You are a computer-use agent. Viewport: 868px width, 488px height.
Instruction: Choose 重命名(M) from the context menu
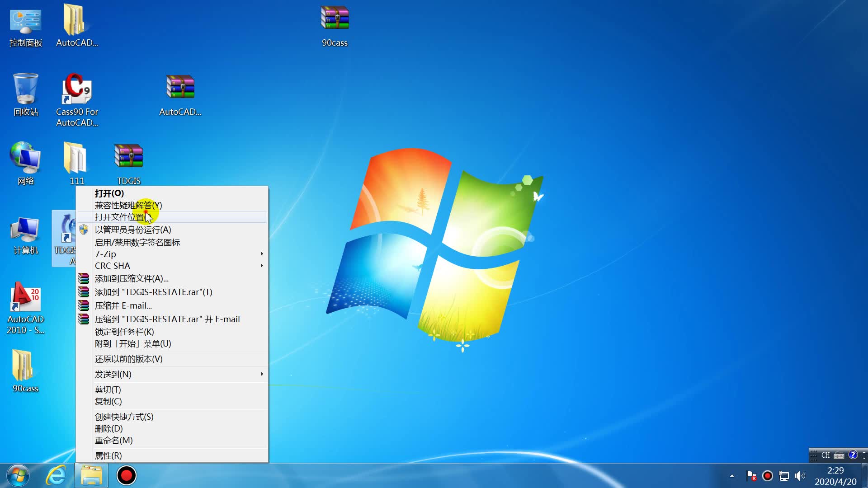coord(172,440)
